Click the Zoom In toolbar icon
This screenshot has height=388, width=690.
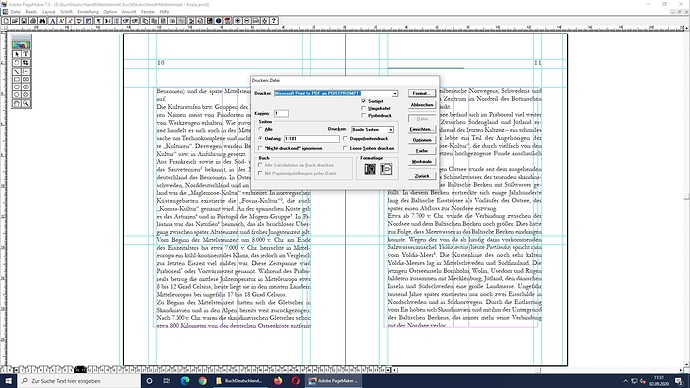[238, 21]
